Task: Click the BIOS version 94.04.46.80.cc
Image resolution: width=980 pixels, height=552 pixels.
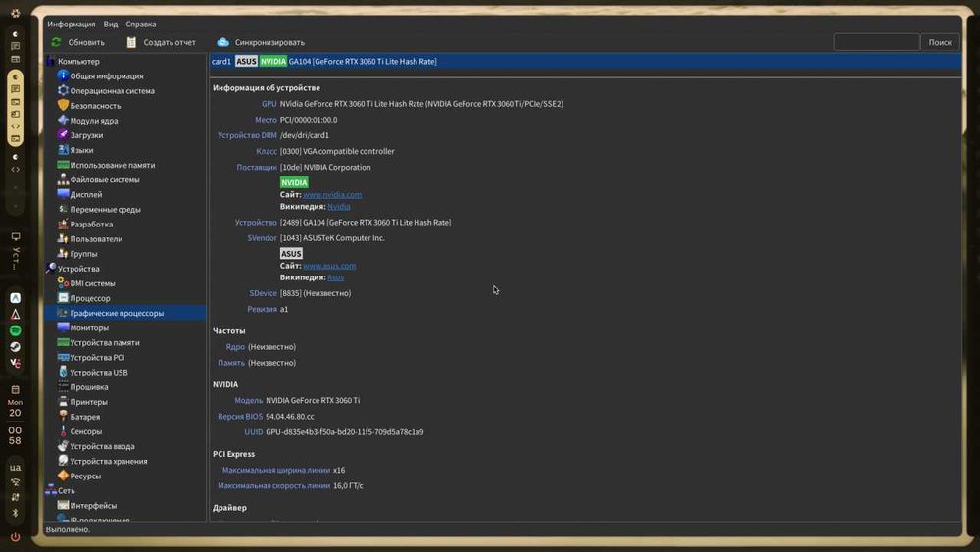Action: (x=290, y=417)
